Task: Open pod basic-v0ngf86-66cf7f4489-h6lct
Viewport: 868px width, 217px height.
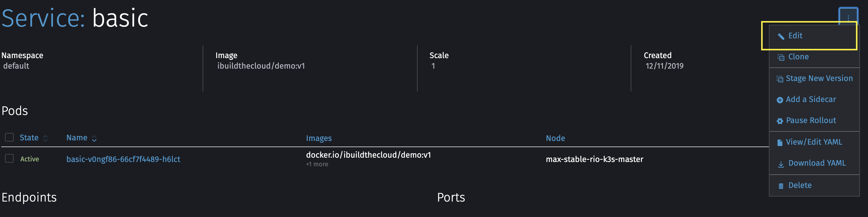Action: pos(123,159)
